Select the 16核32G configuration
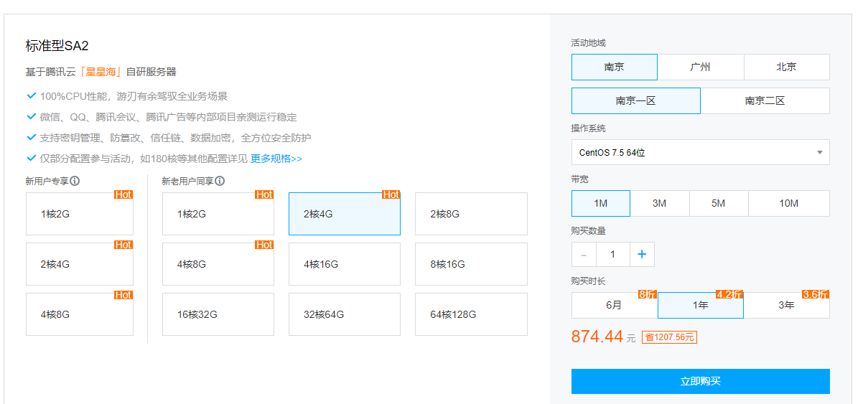This screenshot has width=868, height=404. (218, 314)
